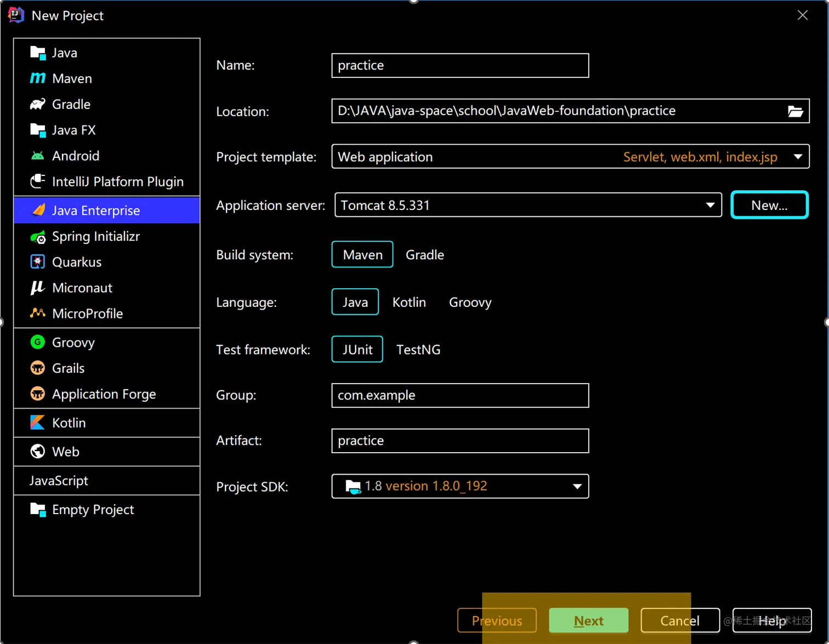Viewport: 829px width, 644px height.
Task: Click the Spring Initializr icon
Action: click(37, 236)
